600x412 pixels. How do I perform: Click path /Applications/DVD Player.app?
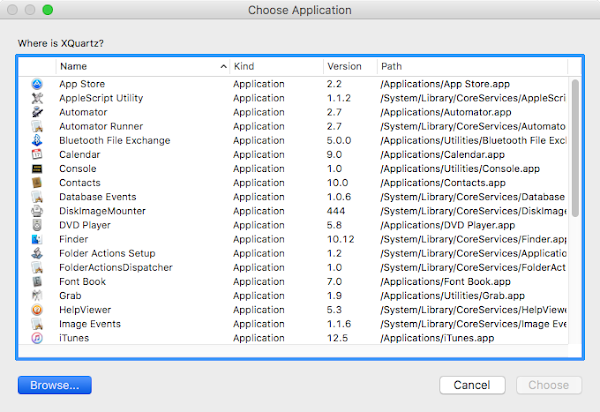pyautogui.click(x=448, y=225)
